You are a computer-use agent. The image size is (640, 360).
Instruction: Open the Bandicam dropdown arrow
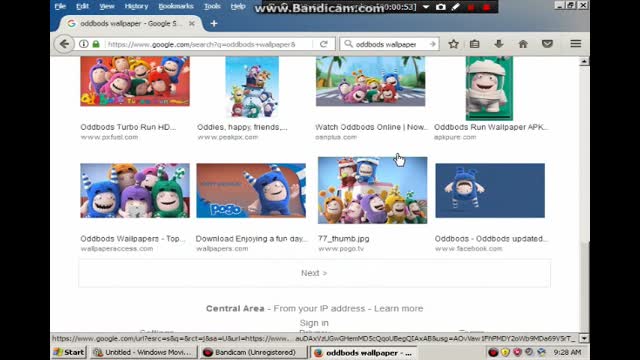pos(426,7)
